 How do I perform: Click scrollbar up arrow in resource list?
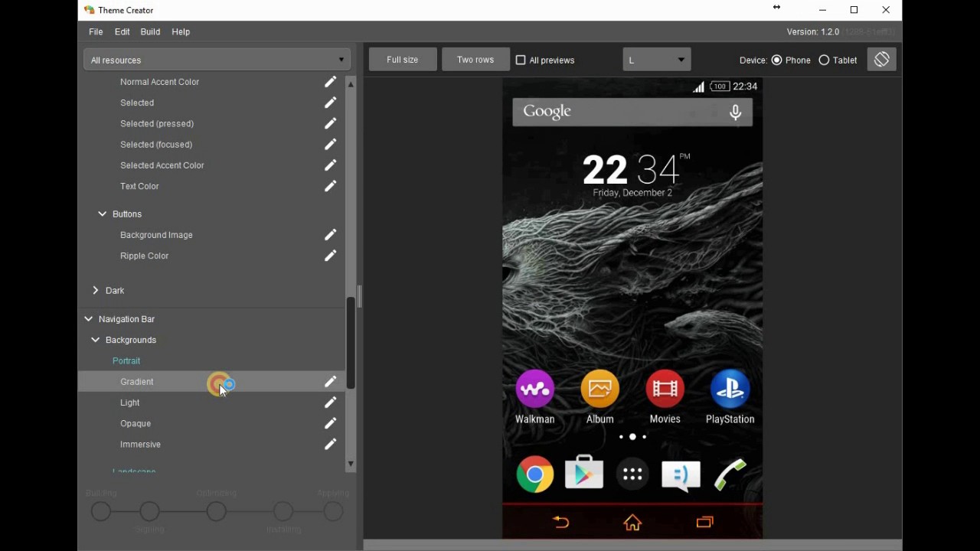coord(351,84)
